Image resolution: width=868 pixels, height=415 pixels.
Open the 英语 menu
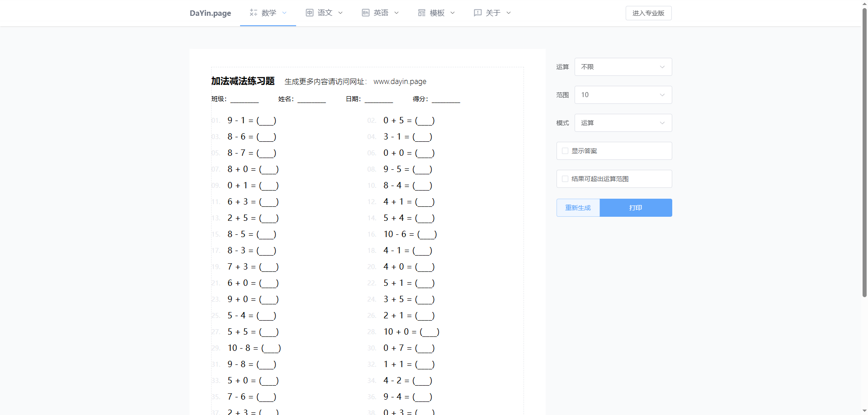point(381,13)
